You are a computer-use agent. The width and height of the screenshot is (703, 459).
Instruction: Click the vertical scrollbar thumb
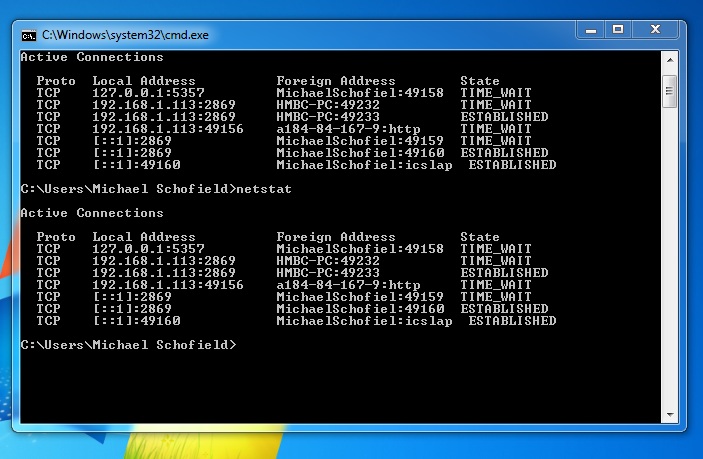point(670,91)
